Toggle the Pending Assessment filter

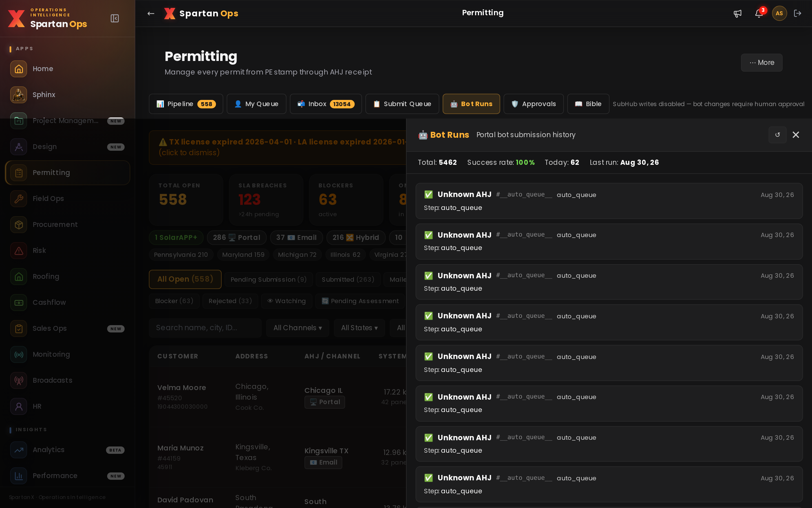360,301
